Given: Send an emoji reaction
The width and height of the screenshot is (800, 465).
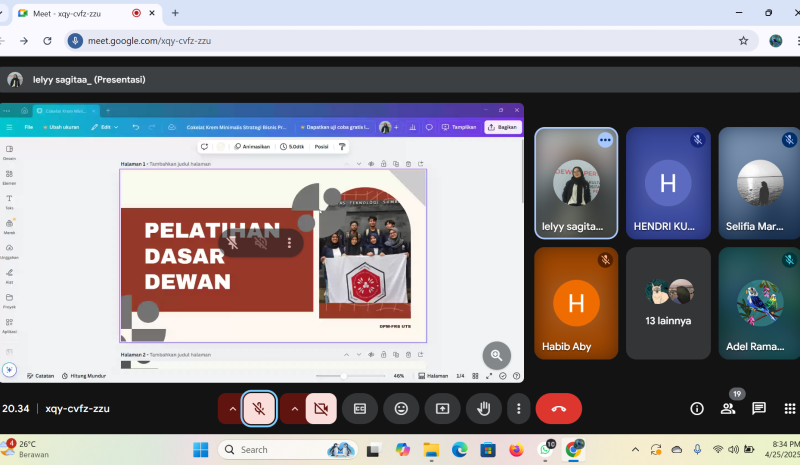Looking at the screenshot, I should click(401, 408).
